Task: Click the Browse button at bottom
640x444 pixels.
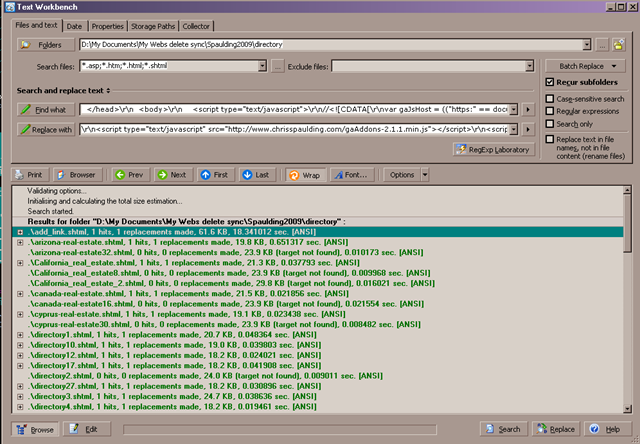Action: [35, 429]
